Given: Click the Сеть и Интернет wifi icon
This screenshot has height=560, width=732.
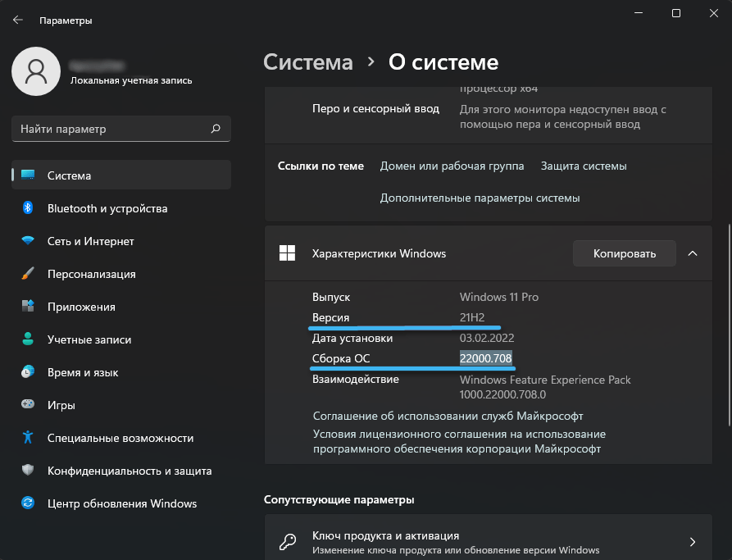Looking at the screenshot, I should click(28, 241).
